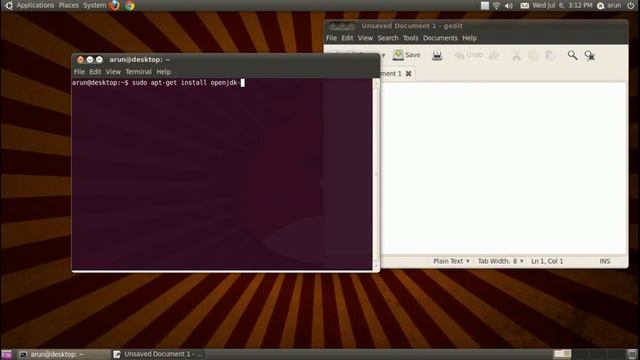Viewport: 640px width, 360px height.
Task: Open the volume indicator in top panel
Action: 509,5
